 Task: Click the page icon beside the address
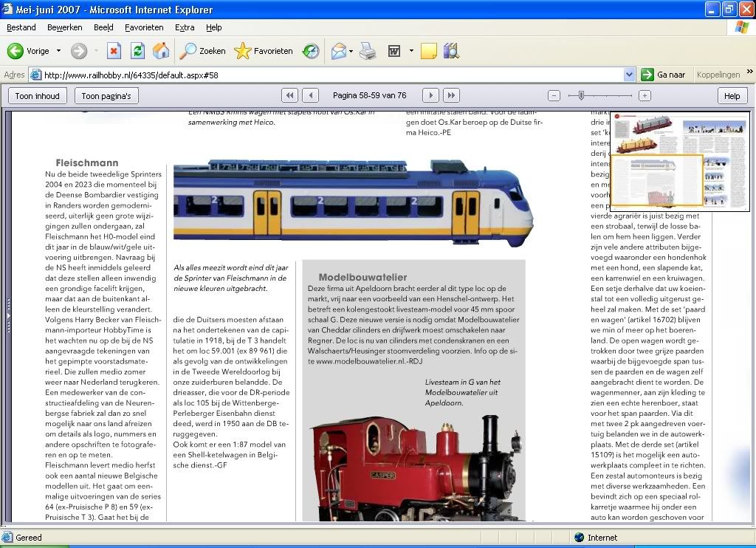coord(35,75)
